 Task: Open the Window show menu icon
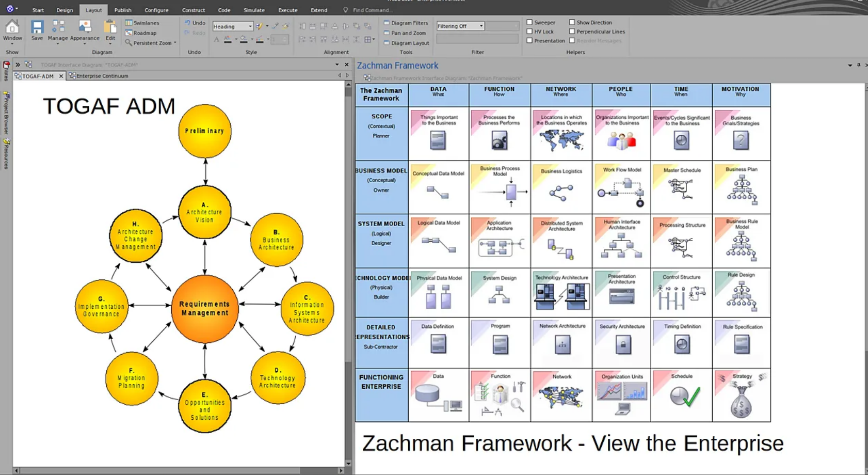point(12,26)
